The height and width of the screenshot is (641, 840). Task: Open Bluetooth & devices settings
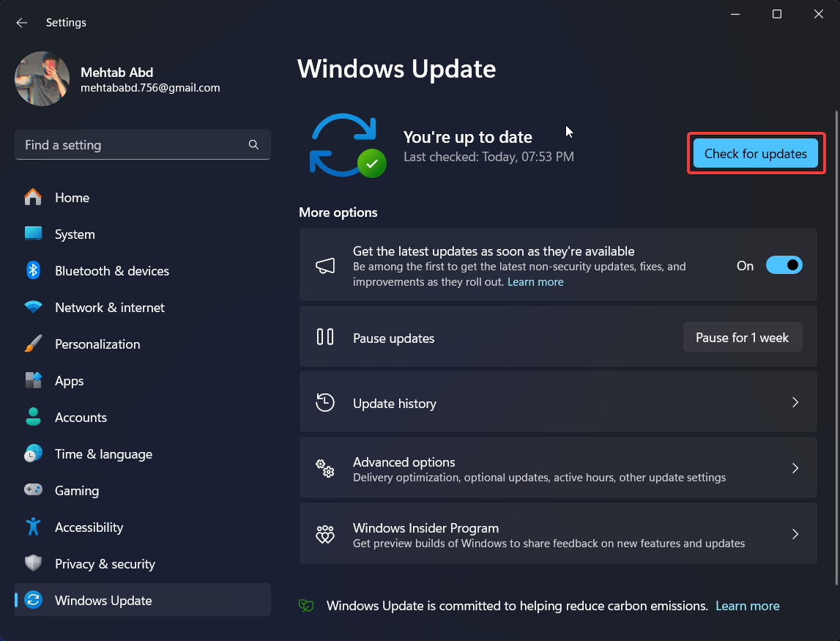(x=143, y=270)
